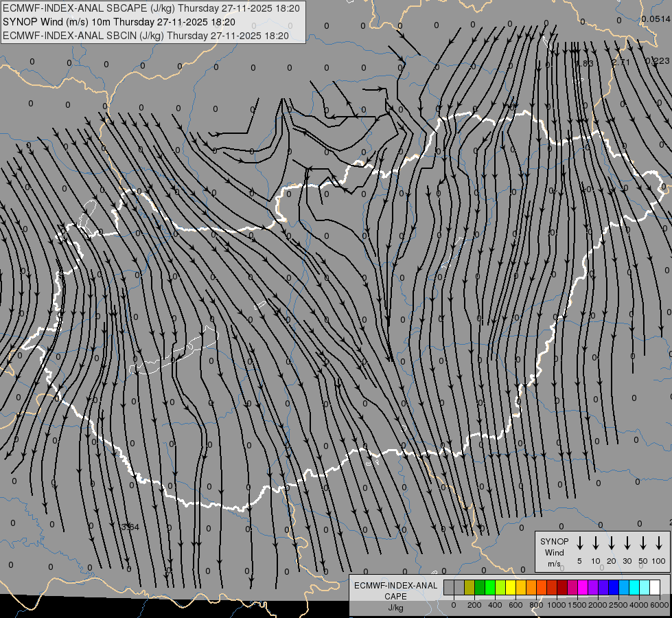Click the SBCAPE title line at top

tap(151, 8)
